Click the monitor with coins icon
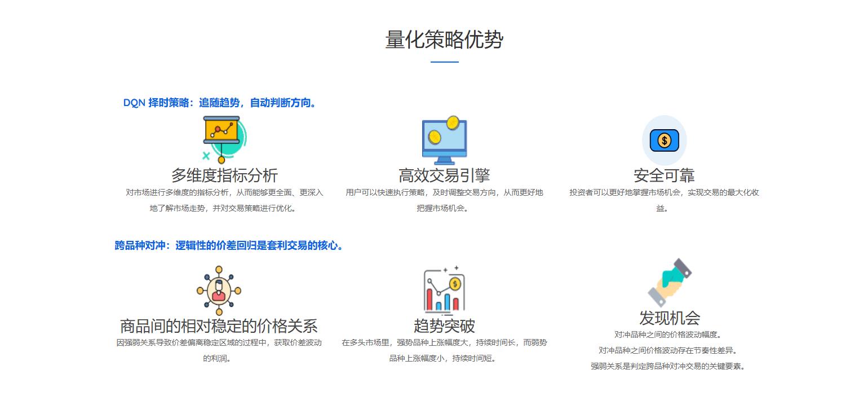The image size is (868, 418). pos(444,140)
